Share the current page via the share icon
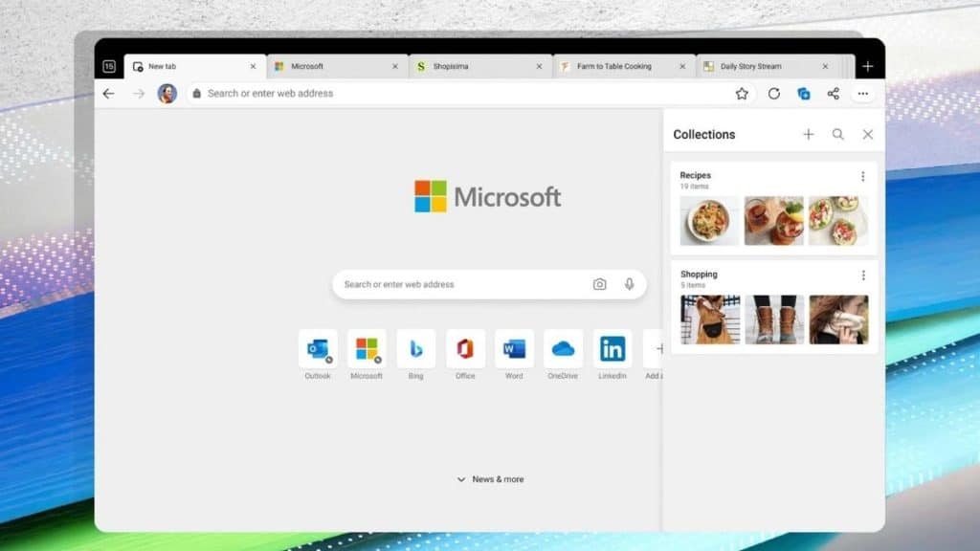Screen dimensions: 980x551 coord(833,93)
